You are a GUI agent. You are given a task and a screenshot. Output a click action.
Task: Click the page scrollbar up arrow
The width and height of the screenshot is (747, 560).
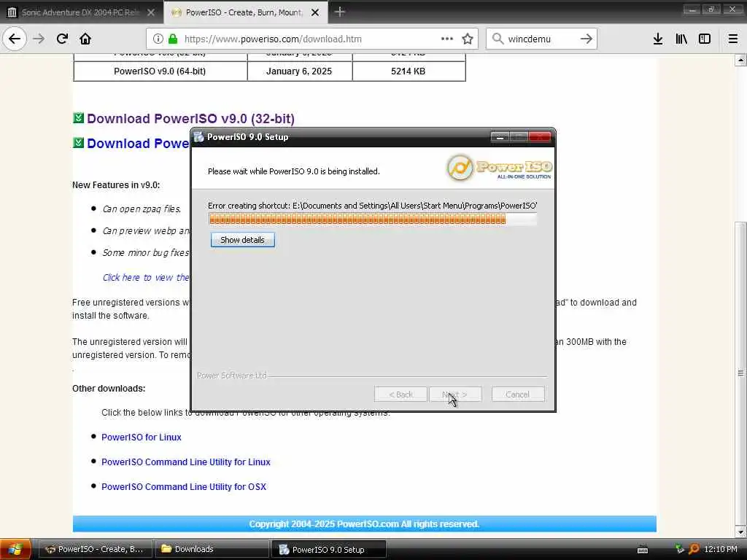tap(740, 60)
